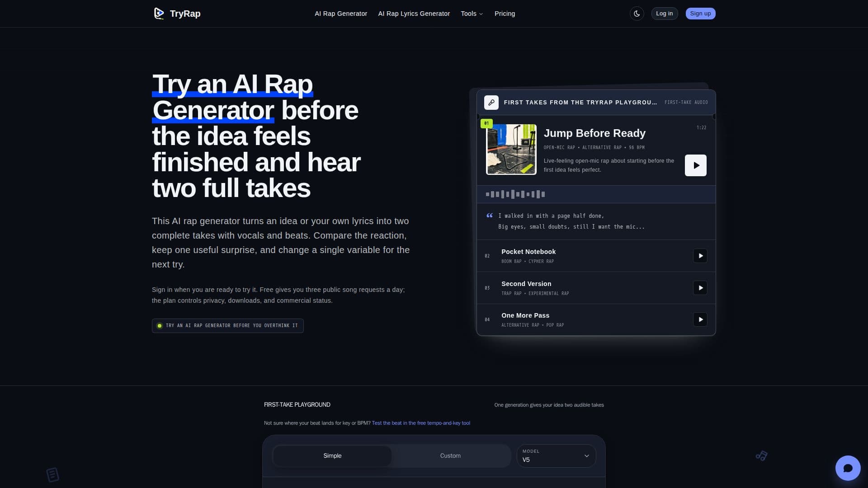Viewport: 868px width, 488px height.
Task: Open AI Rap Generator nav item
Action: coord(341,14)
